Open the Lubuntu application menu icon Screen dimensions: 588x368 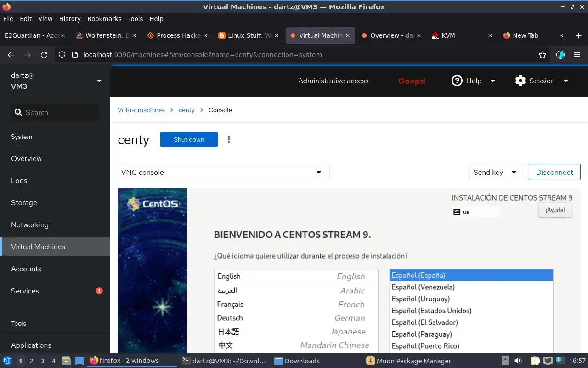pos(7,361)
